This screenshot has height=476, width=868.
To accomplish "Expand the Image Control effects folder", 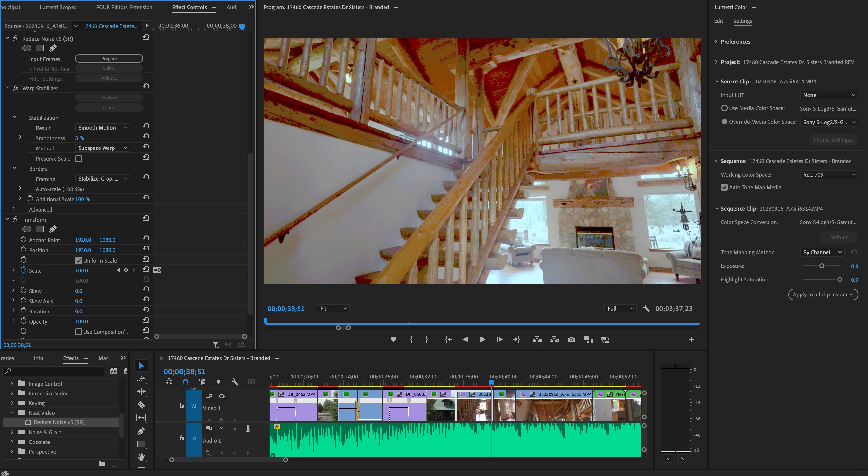I will pyautogui.click(x=12, y=384).
